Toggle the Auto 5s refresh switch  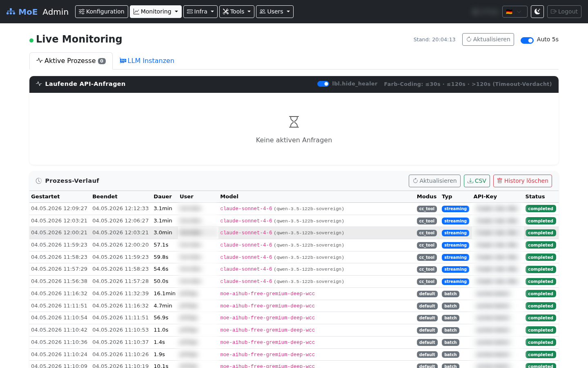point(527,40)
